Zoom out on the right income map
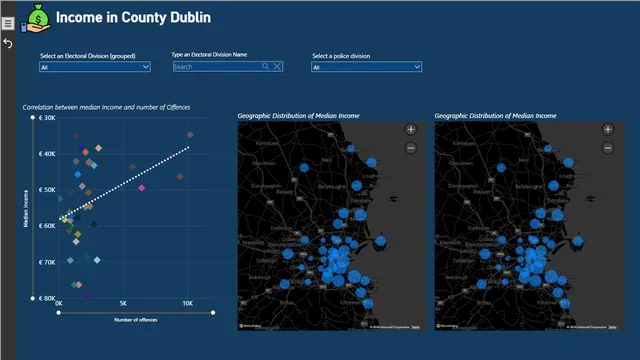The image size is (640, 360). [608, 148]
